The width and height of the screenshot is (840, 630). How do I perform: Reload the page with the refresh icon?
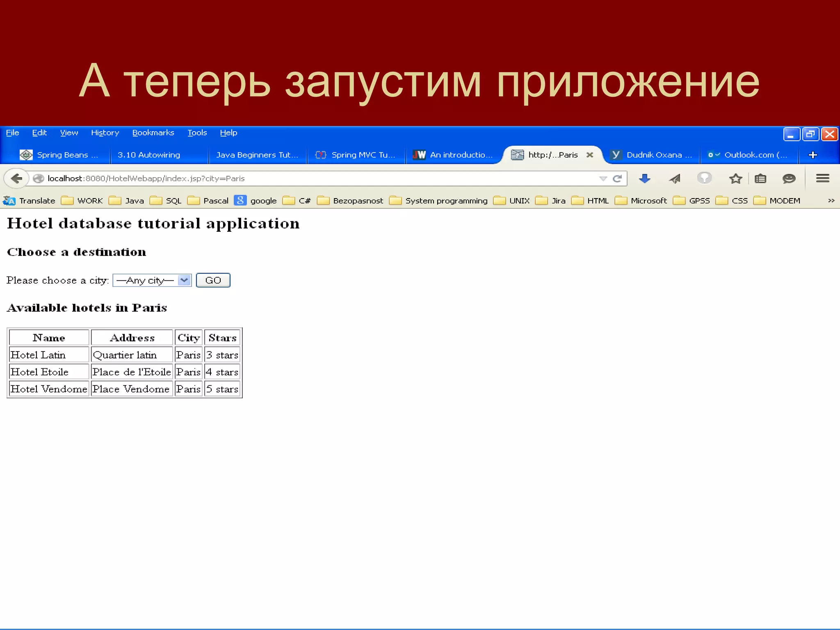pyautogui.click(x=617, y=178)
